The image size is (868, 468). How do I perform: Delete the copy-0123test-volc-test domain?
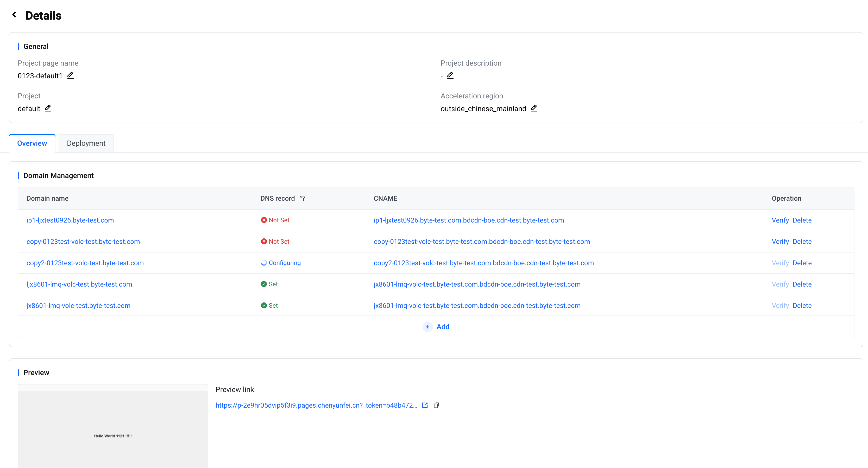tap(802, 242)
